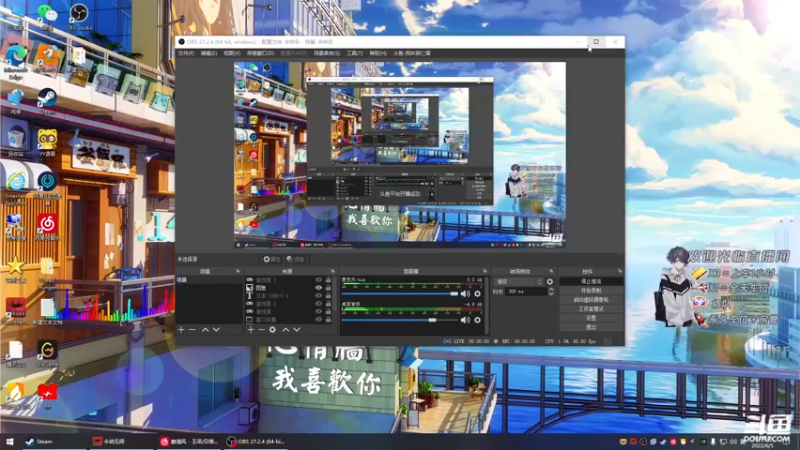The image size is (800, 450).
Task: Pop out the 场景 dock panel
Action: (238, 271)
